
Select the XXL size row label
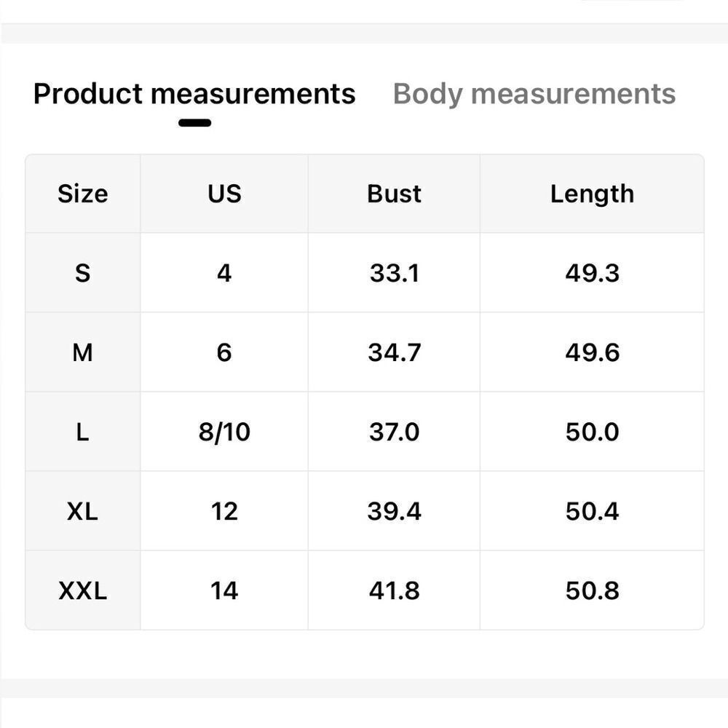click(83, 591)
